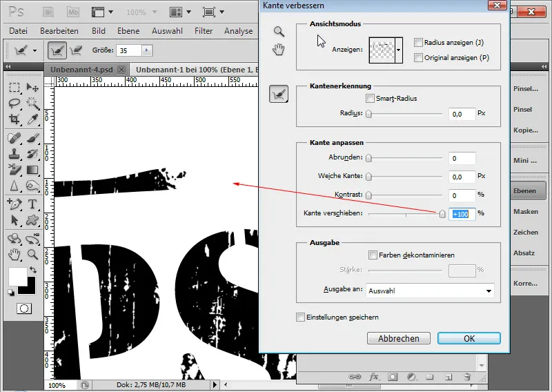This screenshot has height=392, width=552.
Task: Select the Magic Wand tool
Action: (x=32, y=104)
